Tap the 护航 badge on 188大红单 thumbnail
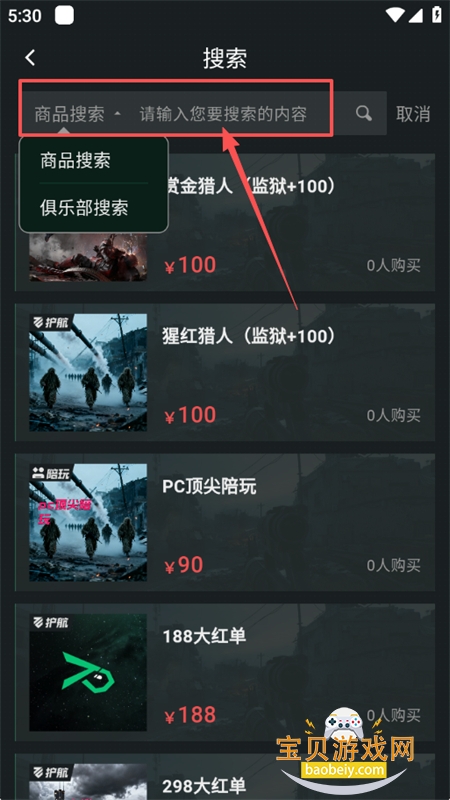The image size is (450, 800). tap(50, 622)
